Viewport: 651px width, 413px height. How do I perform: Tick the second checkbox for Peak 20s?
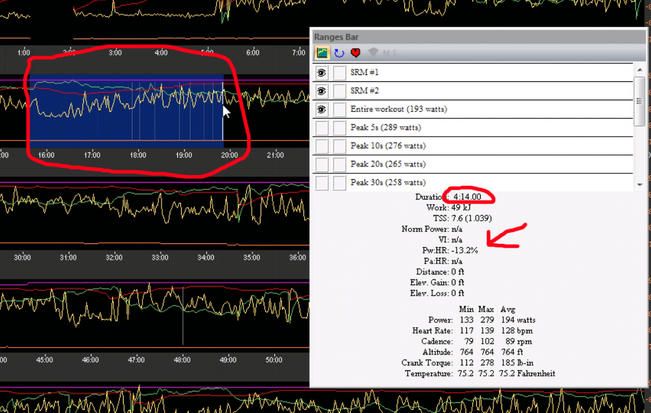340,164
